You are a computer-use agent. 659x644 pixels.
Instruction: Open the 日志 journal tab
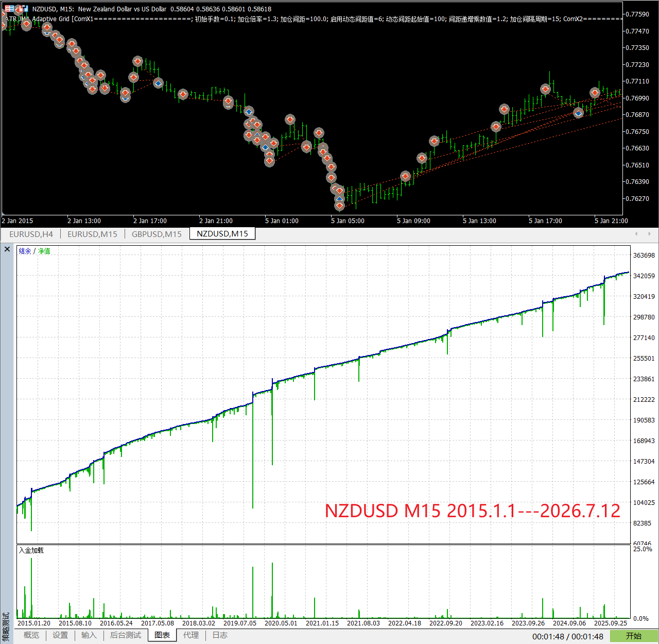pyautogui.click(x=220, y=635)
